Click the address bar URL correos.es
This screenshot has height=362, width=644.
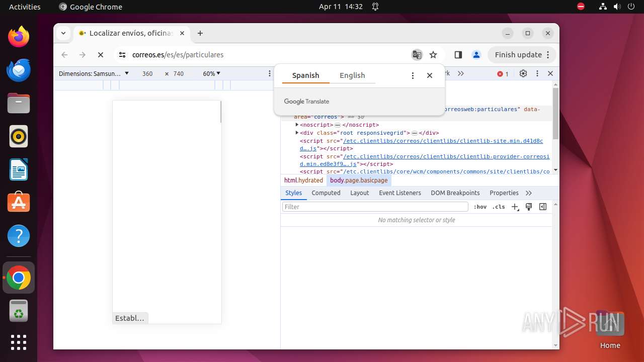click(x=178, y=55)
